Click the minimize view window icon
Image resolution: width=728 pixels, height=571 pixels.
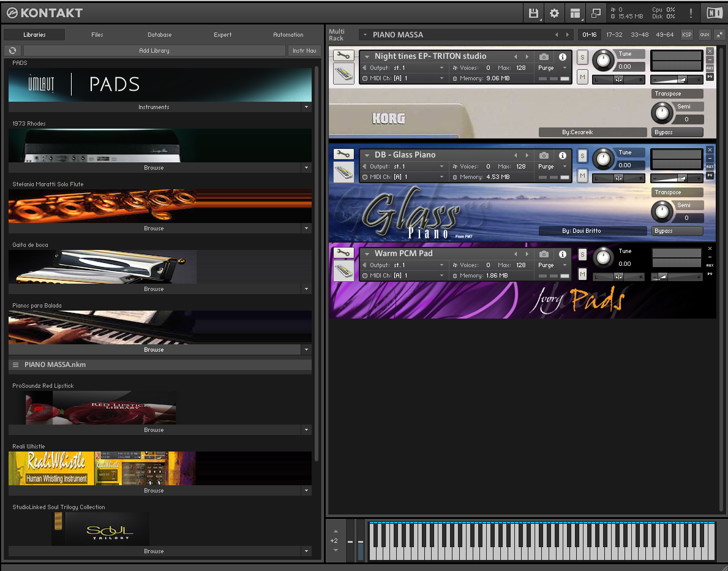tap(596, 13)
